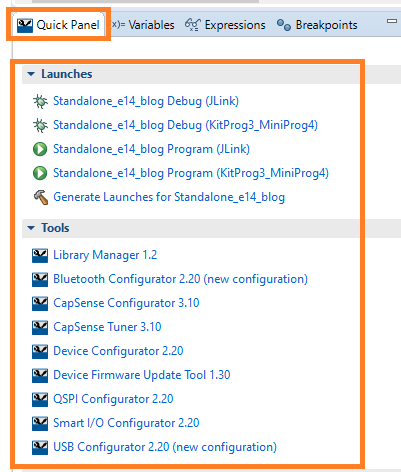The width and height of the screenshot is (401, 472).
Task: Open Bluetooth Configurator 2.20 link
Action: 180,279
